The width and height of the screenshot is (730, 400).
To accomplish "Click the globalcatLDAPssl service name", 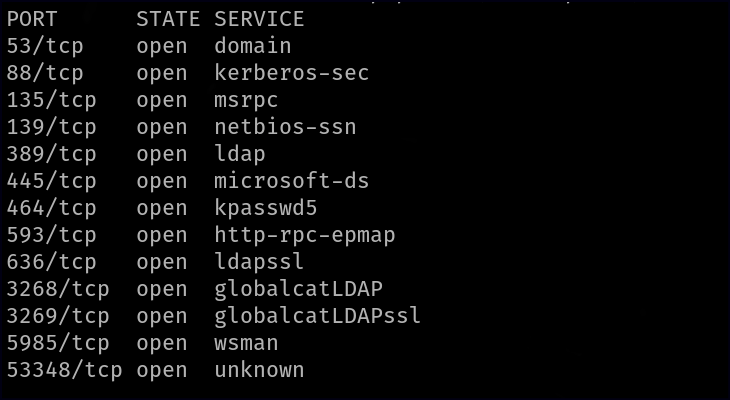I will (318, 316).
